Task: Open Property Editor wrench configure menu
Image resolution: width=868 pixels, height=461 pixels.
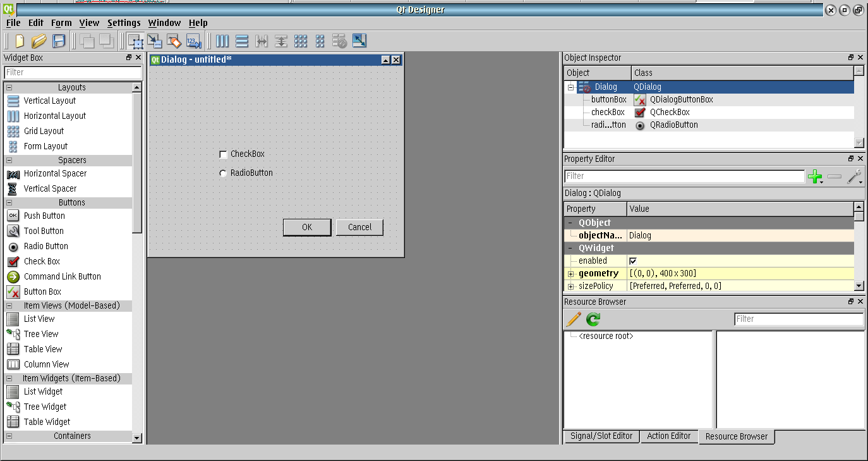Action: 855,176
